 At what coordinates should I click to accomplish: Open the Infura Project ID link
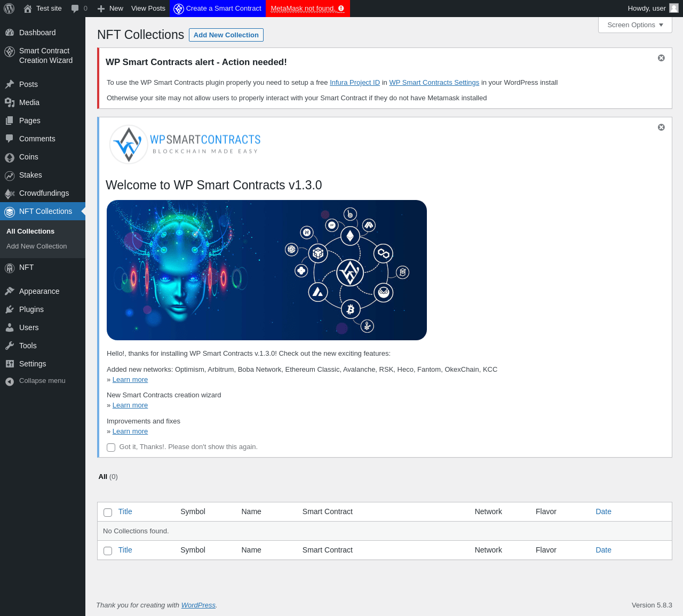point(355,83)
